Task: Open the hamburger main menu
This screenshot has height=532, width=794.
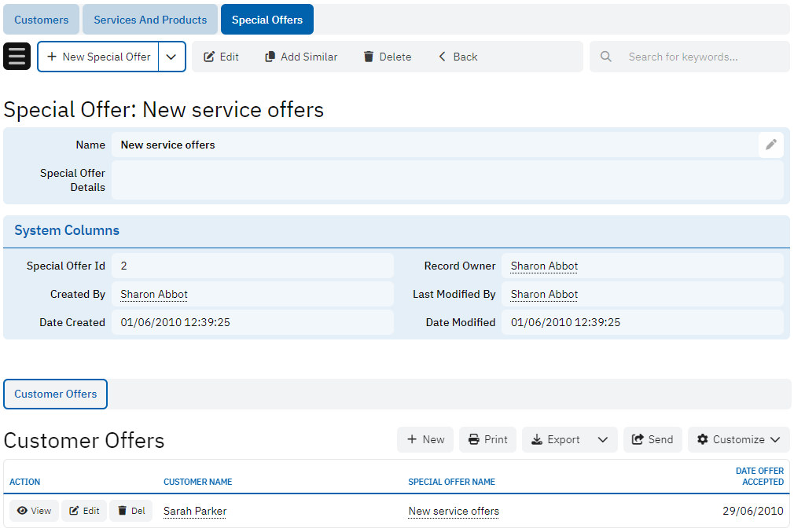Action: tap(17, 57)
